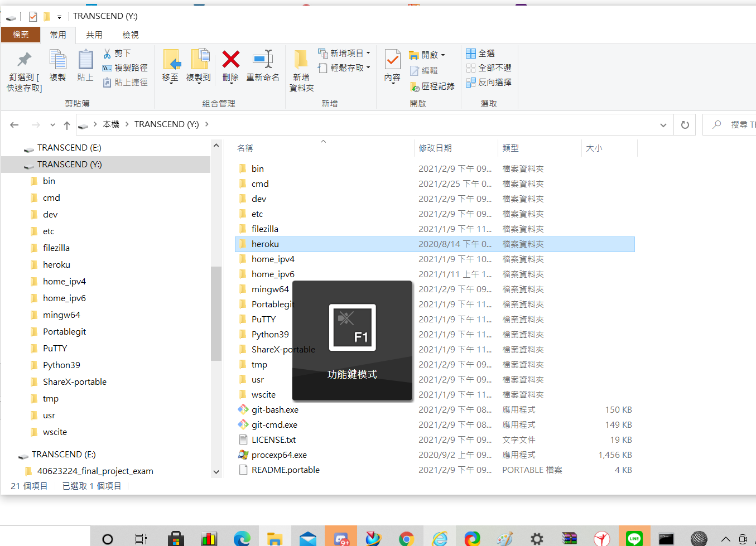Expand the Open button dropdown arrow
Screen dimensions: 756x546
(443, 55)
